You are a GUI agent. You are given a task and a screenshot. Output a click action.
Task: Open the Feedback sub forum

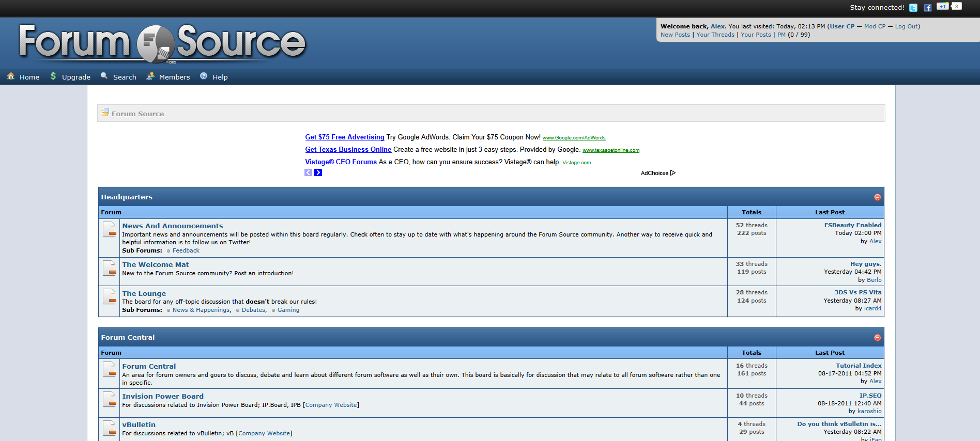186,250
